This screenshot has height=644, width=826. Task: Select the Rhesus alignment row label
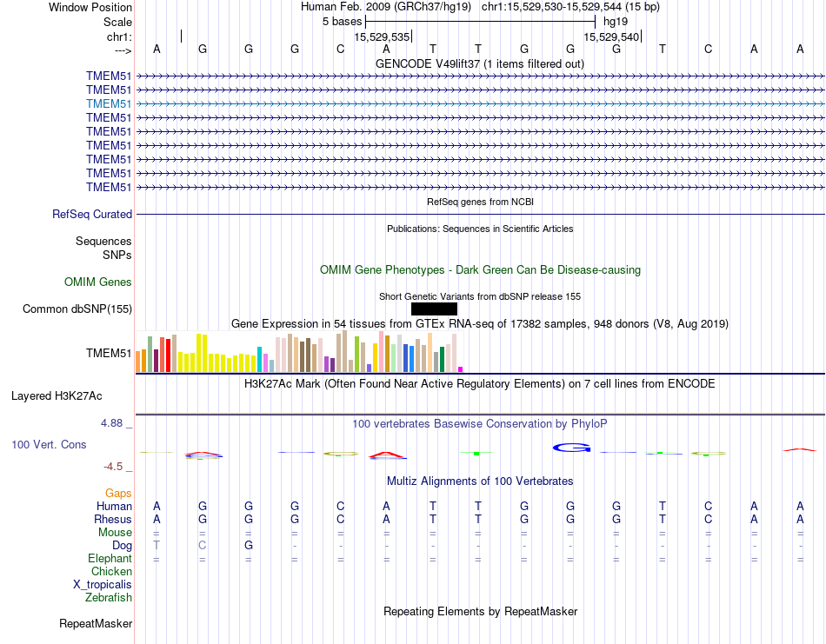tap(113, 519)
